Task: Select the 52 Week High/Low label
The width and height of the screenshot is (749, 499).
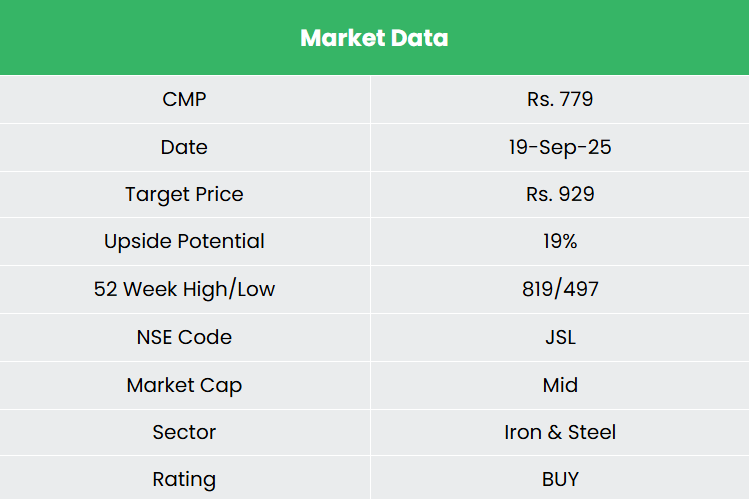Action: tap(184, 289)
